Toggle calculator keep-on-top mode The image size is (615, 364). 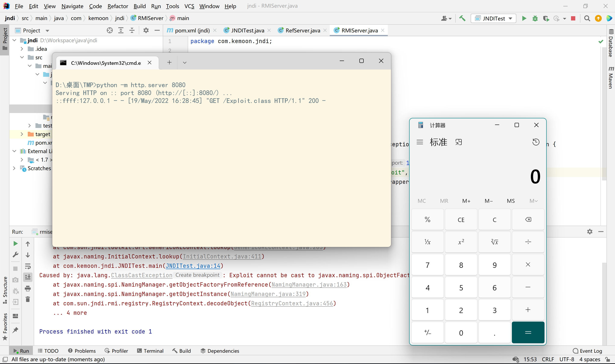[x=458, y=142]
